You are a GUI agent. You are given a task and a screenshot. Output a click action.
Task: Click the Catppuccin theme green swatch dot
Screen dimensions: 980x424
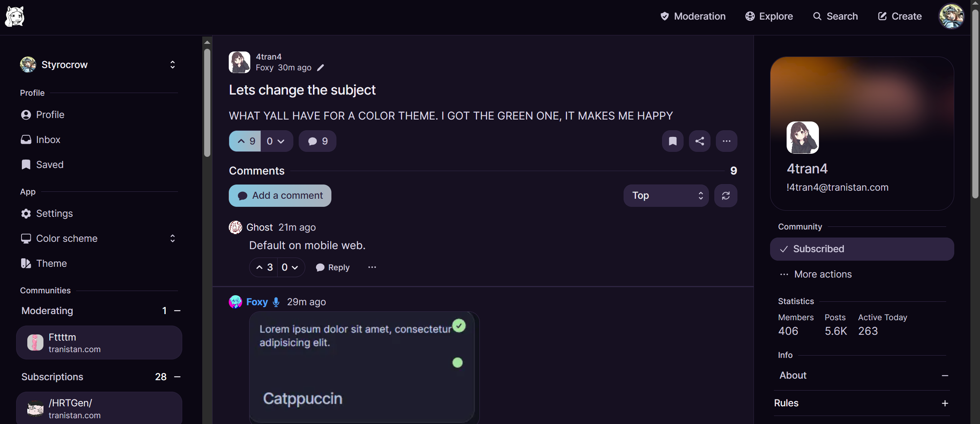pyautogui.click(x=457, y=362)
